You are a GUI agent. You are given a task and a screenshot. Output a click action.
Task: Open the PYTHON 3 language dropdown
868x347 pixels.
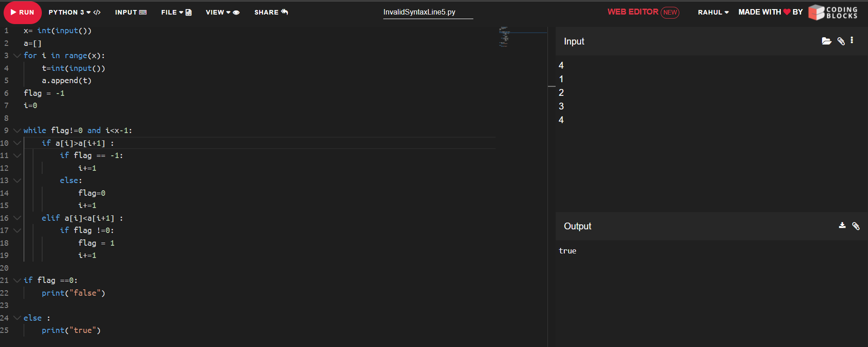69,12
